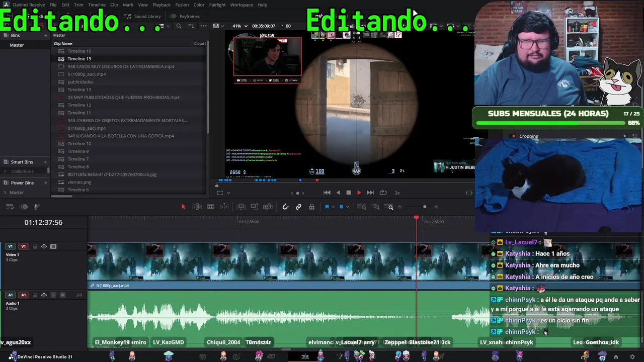
Task: Toggle auto track selector on Video 1
Action: tap(44, 246)
